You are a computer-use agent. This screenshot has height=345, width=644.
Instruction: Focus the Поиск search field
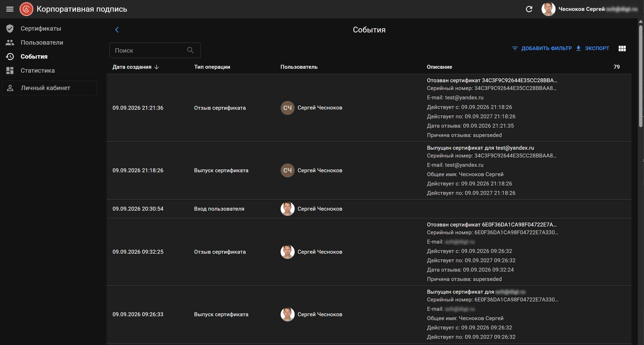(x=155, y=50)
